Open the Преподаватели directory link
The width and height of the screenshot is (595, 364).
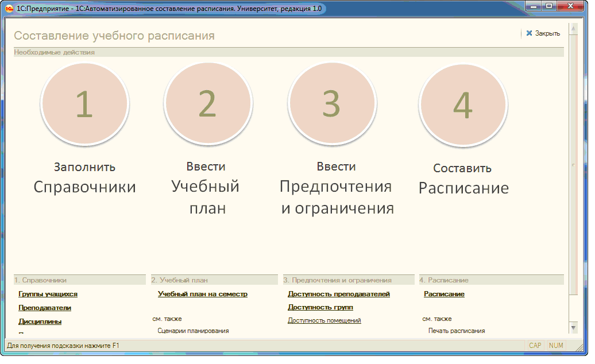pos(45,308)
